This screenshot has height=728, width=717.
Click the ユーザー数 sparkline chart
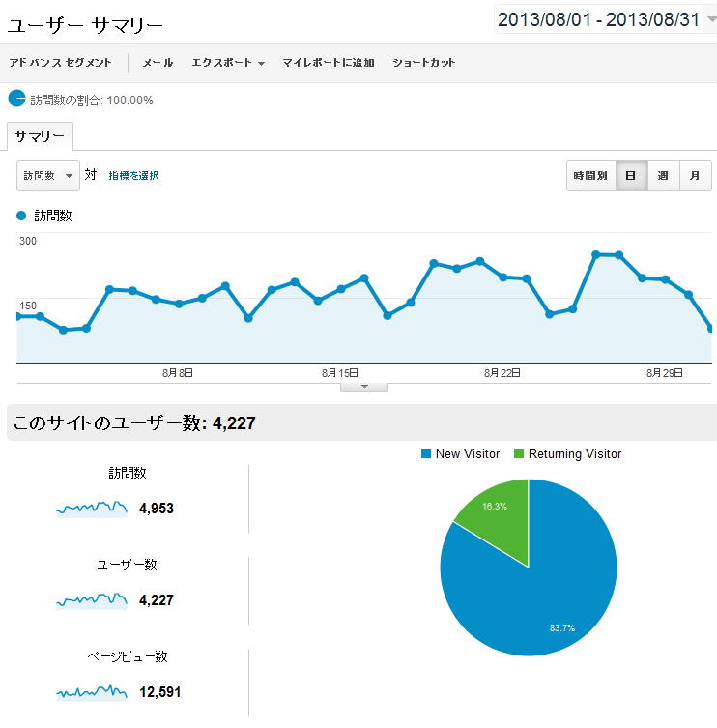(92, 600)
